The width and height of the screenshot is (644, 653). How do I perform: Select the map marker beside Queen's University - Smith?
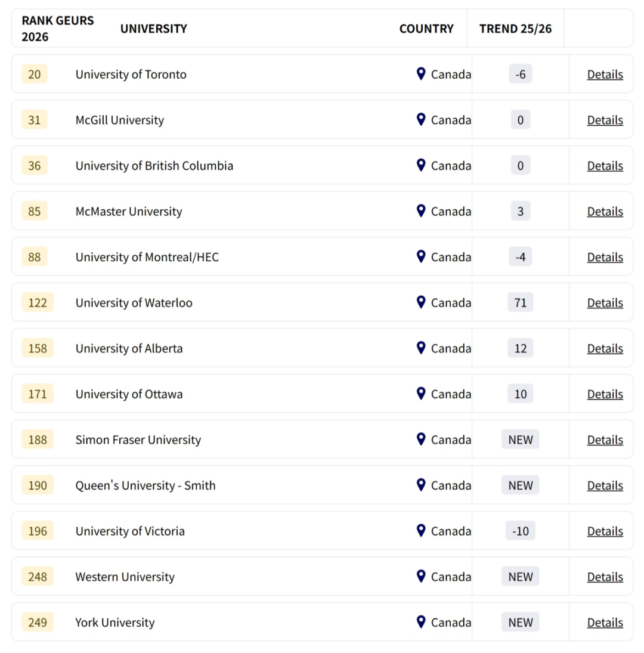click(x=420, y=485)
